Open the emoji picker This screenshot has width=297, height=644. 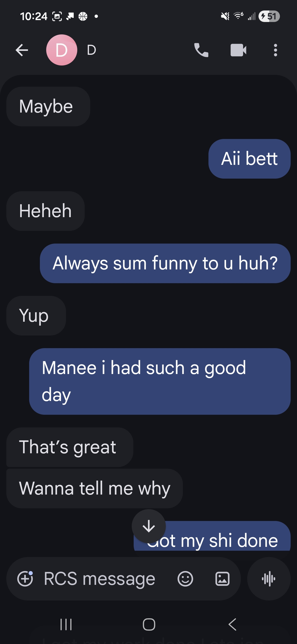(185, 579)
